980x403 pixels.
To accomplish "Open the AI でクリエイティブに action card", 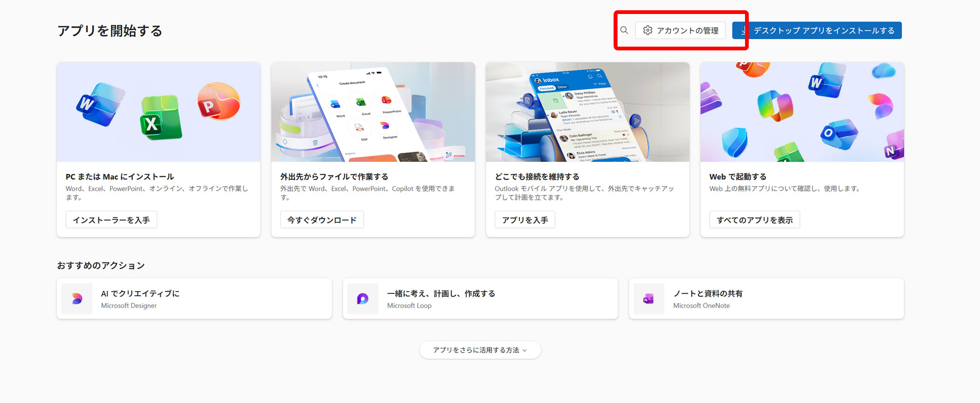I will click(194, 299).
